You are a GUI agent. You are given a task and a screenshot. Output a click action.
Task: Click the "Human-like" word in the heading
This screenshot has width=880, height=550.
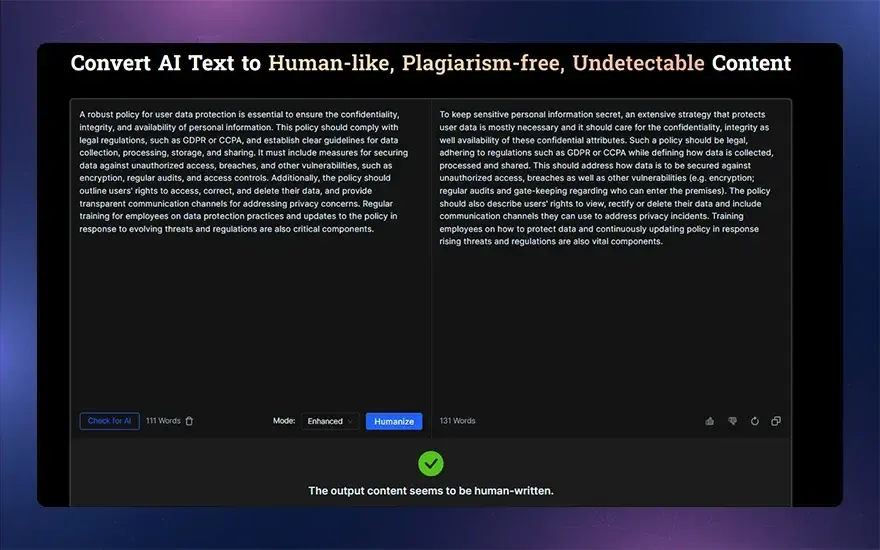330,64
